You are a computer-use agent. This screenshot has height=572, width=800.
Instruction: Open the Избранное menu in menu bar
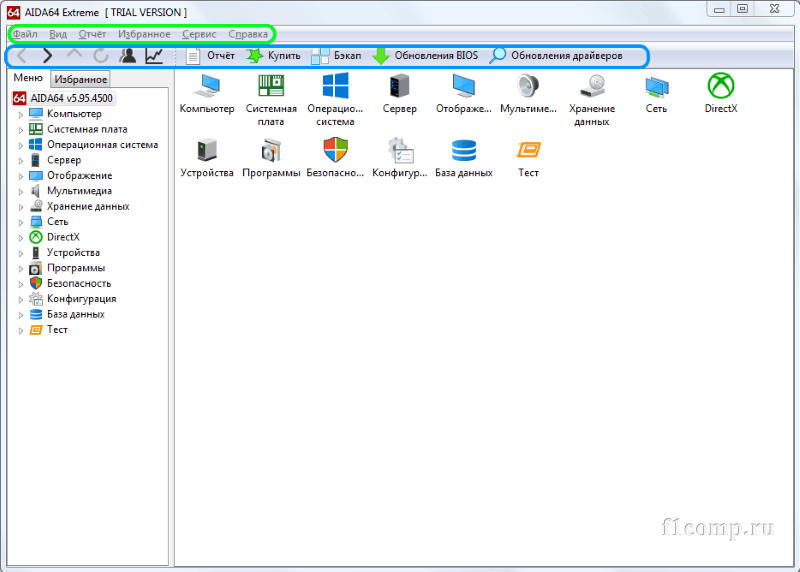(144, 34)
